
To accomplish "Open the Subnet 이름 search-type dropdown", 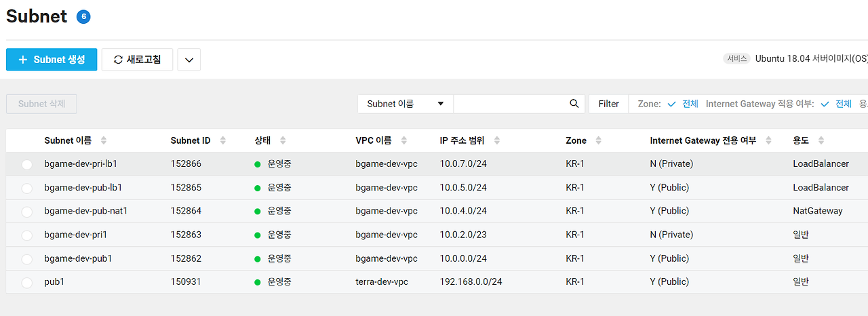I will point(406,104).
